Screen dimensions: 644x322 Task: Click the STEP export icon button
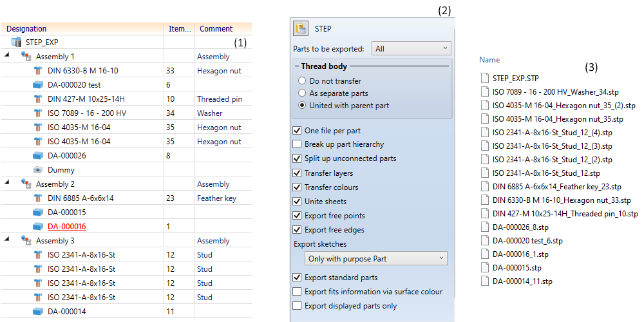point(301,28)
